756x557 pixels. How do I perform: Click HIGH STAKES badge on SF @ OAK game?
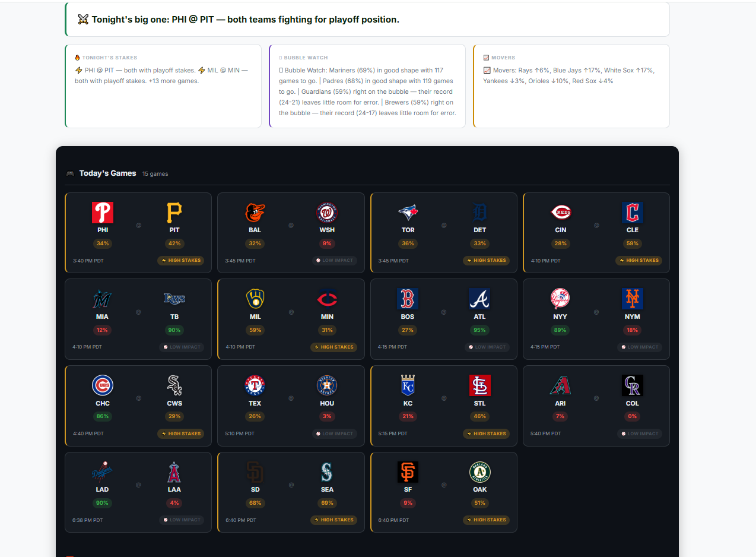point(487,520)
